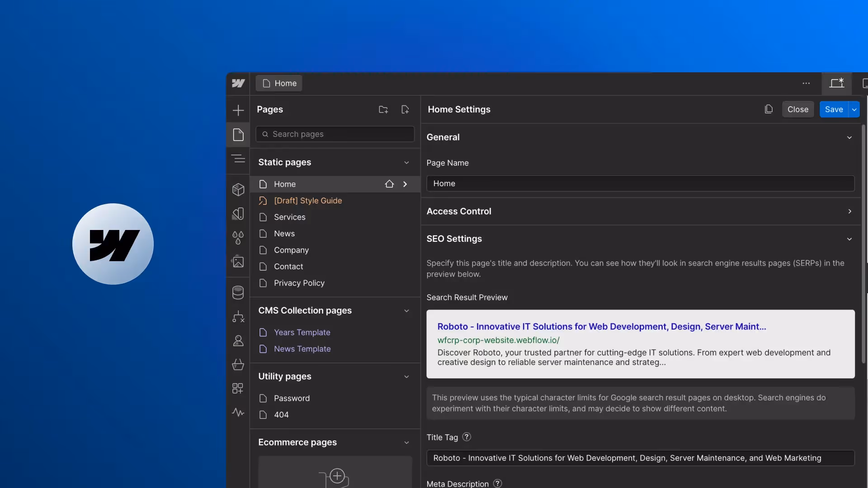This screenshot has width=868, height=488.
Task: Open the Ecommerce basket icon
Action: 238,364
